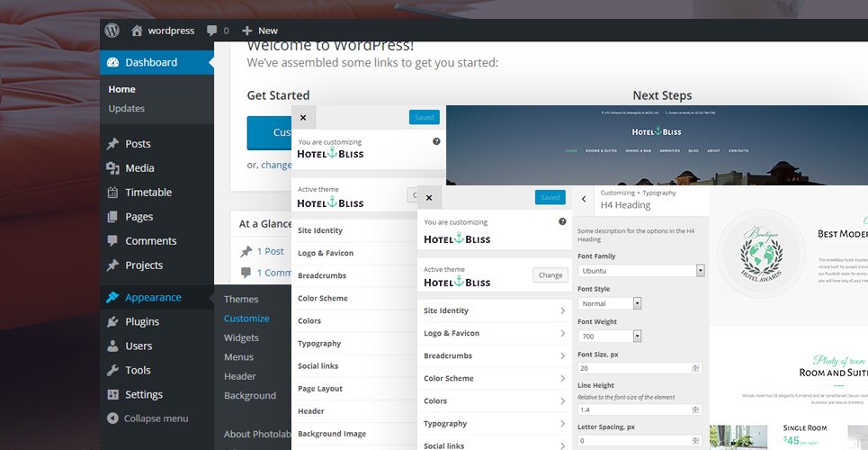Click the WordPress logo in admin bar
The image size is (868, 450).
click(112, 31)
